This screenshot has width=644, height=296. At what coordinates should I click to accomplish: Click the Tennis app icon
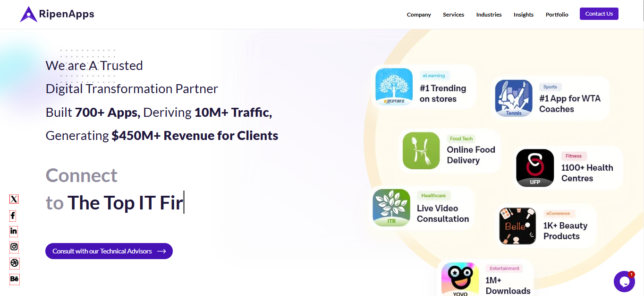pyautogui.click(x=514, y=98)
